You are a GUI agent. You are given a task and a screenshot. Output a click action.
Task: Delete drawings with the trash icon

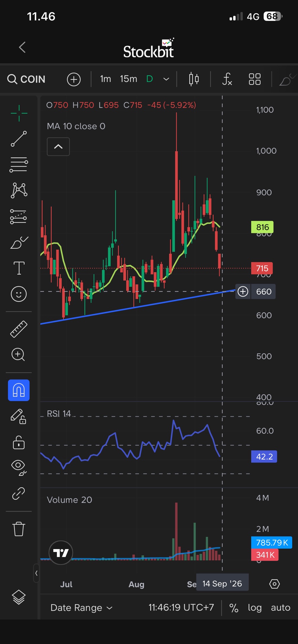[19, 529]
